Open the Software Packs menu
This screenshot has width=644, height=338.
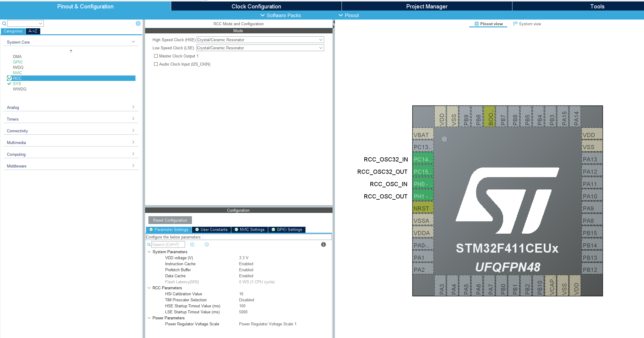click(281, 15)
